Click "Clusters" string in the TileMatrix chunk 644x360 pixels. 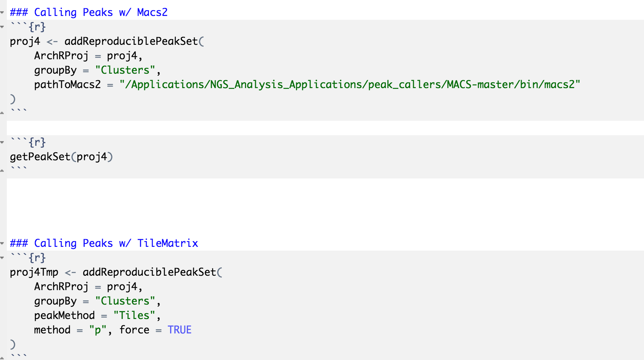125,301
